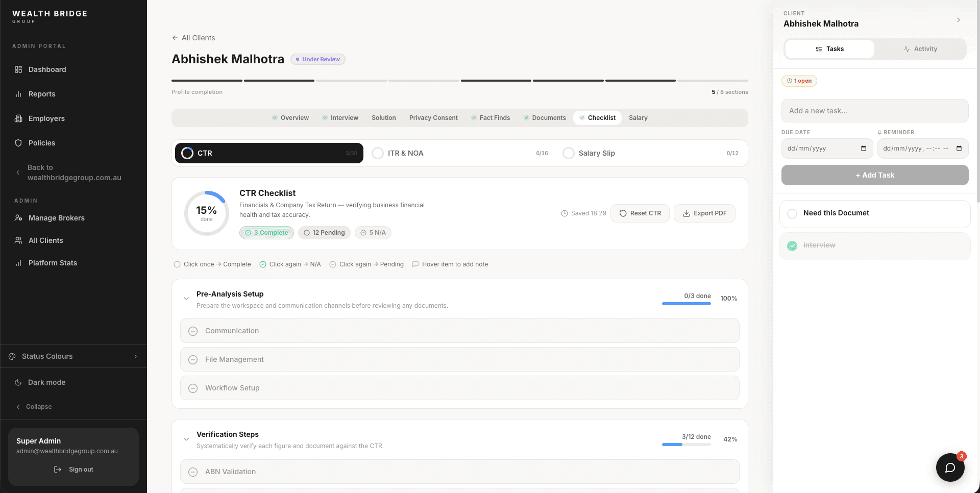Click the Activity pulse icon
This screenshot has height=493, width=980.
point(906,49)
